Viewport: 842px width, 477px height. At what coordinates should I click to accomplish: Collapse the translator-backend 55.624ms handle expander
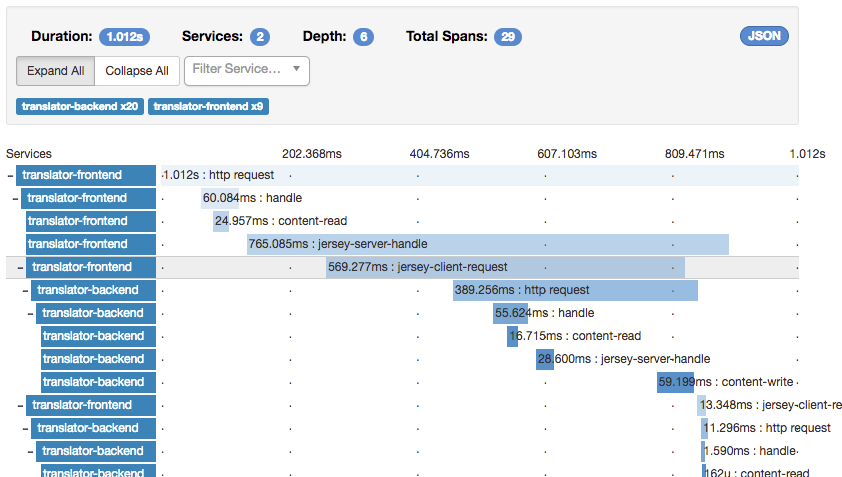tap(30, 314)
